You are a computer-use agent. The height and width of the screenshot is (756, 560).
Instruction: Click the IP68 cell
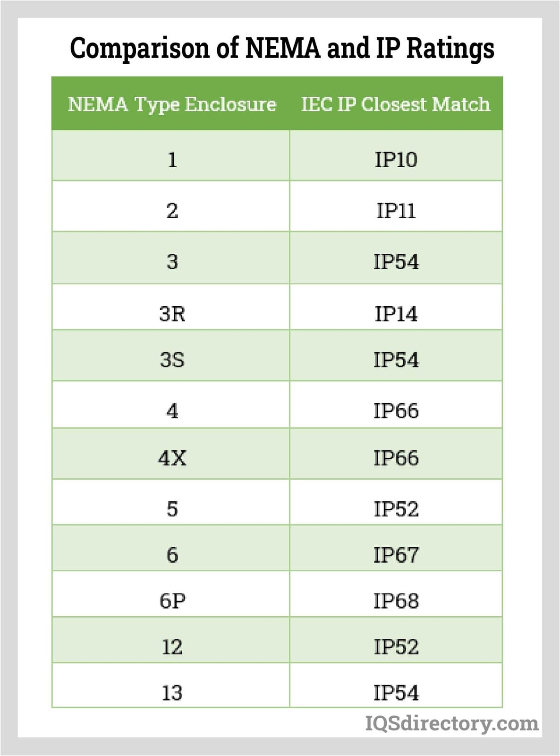396,601
